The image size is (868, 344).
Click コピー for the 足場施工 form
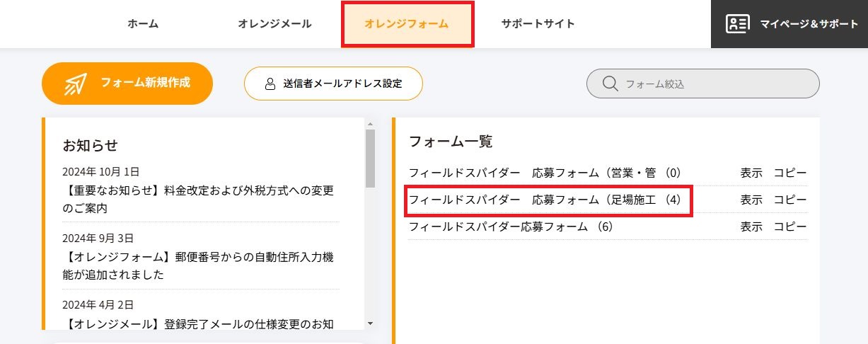tap(789, 200)
